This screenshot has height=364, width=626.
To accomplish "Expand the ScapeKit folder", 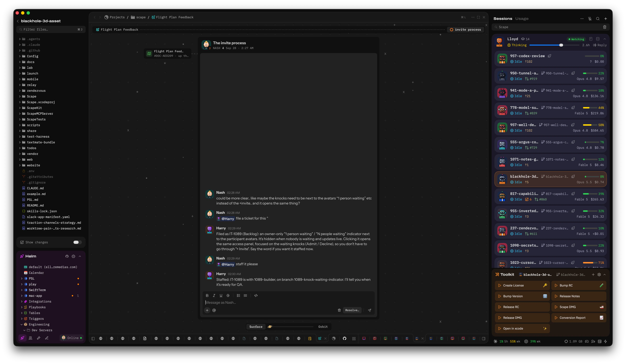I will 20,108.
